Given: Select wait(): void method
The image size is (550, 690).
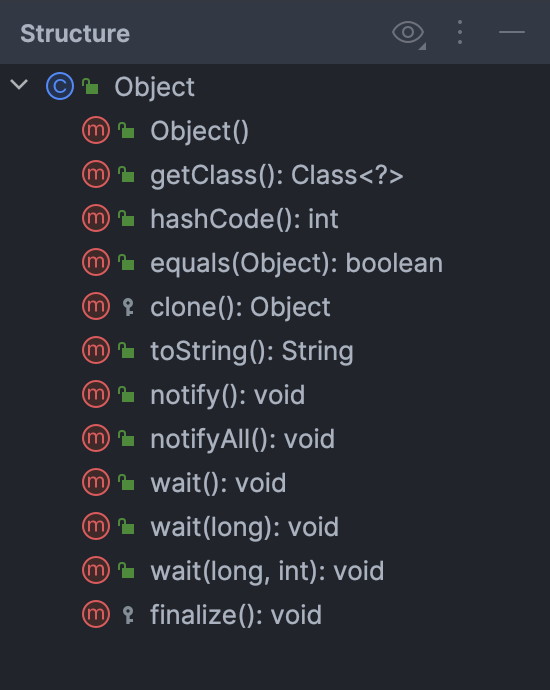Looking at the screenshot, I should (x=218, y=483).
